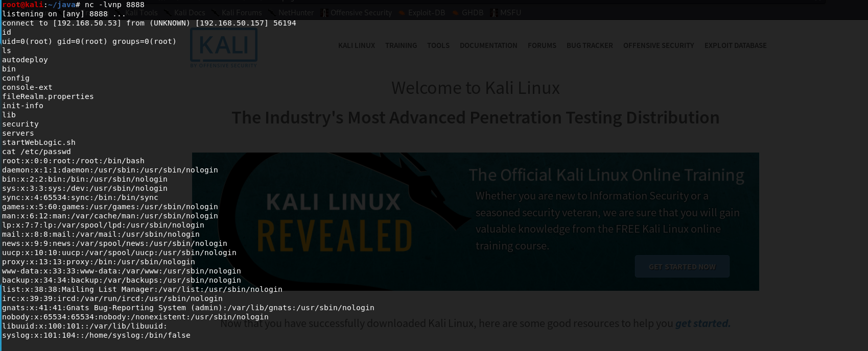Click 'config' entry in ls output
This screenshot has width=868, height=351.
[x=16, y=78]
